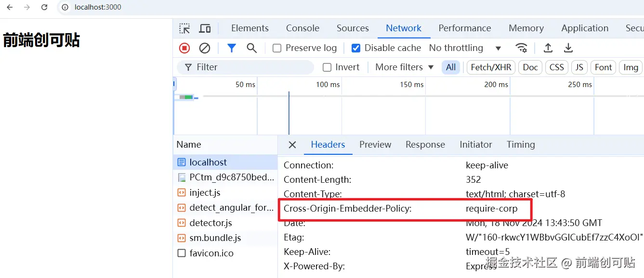
Task: Open the network search magnifier icon
Action: 251,48
